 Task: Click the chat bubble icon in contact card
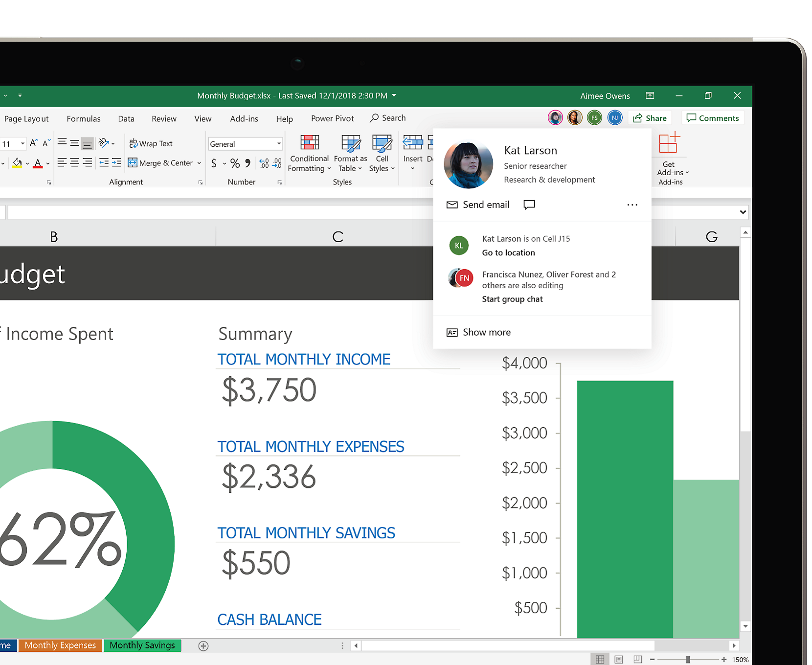click(529, 205)
